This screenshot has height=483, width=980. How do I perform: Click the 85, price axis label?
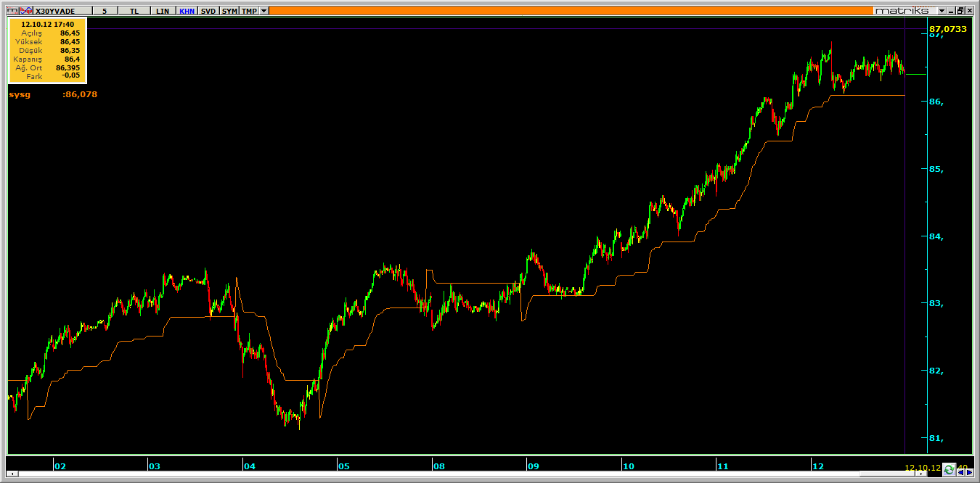pos(936,169)
